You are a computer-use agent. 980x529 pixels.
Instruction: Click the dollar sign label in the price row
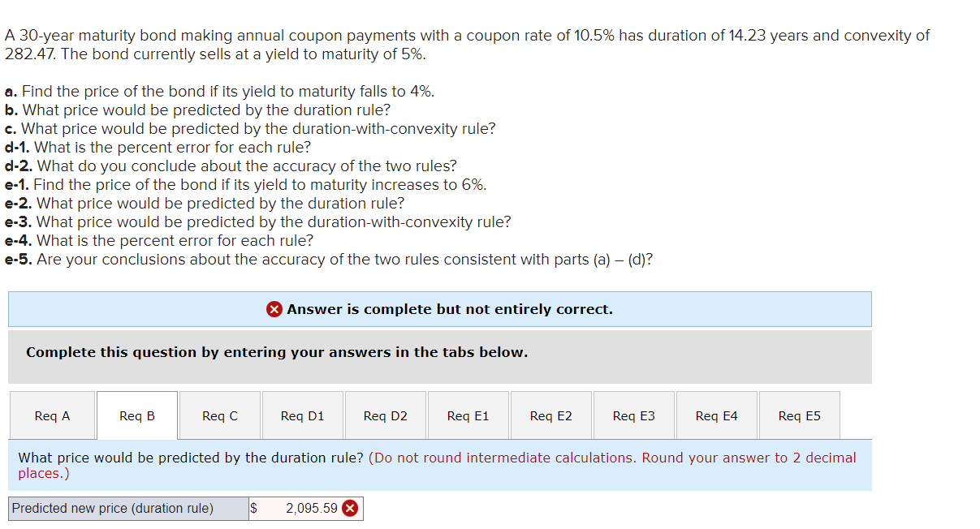(253, 508)
